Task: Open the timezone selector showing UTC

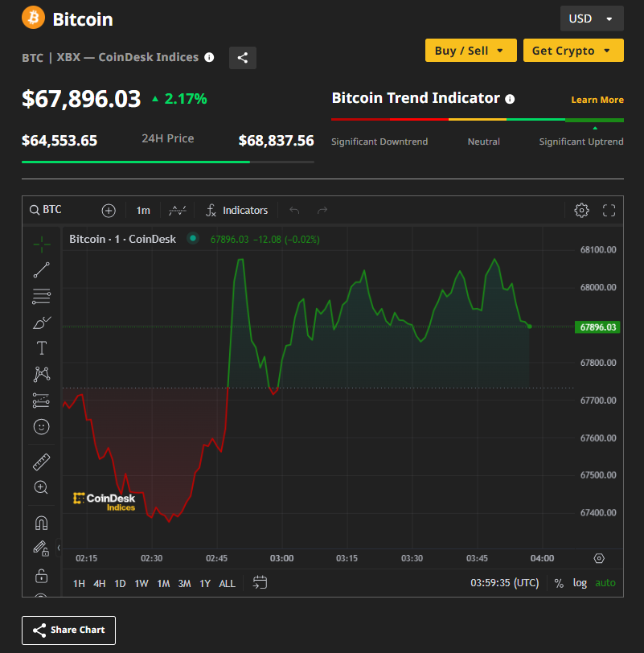Action: click(x=505, y=583)
